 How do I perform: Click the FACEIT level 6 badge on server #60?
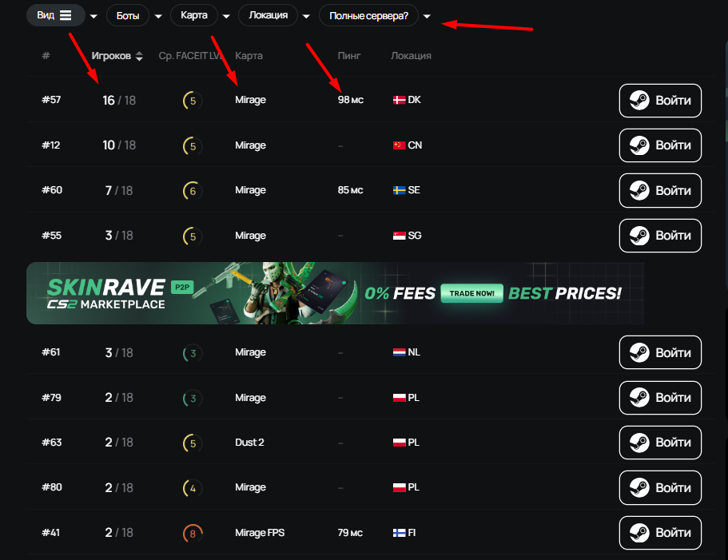[193, 191]
